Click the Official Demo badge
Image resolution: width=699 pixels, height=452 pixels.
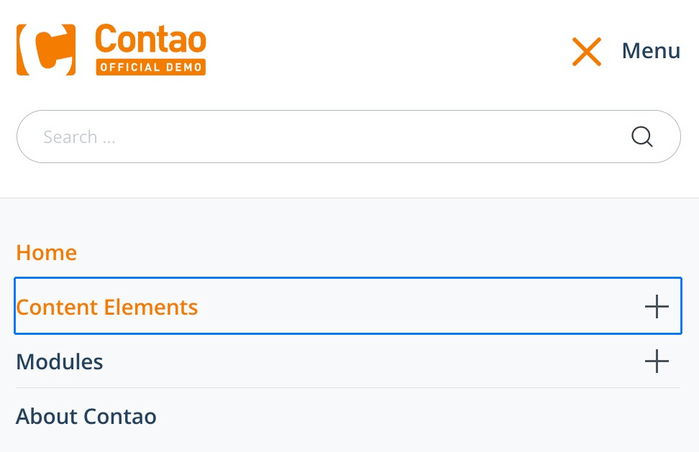150,68
